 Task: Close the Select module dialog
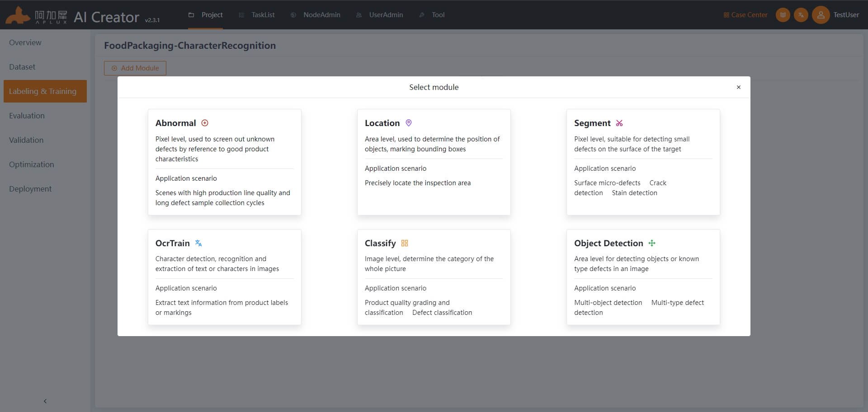(x=739, y=87)
